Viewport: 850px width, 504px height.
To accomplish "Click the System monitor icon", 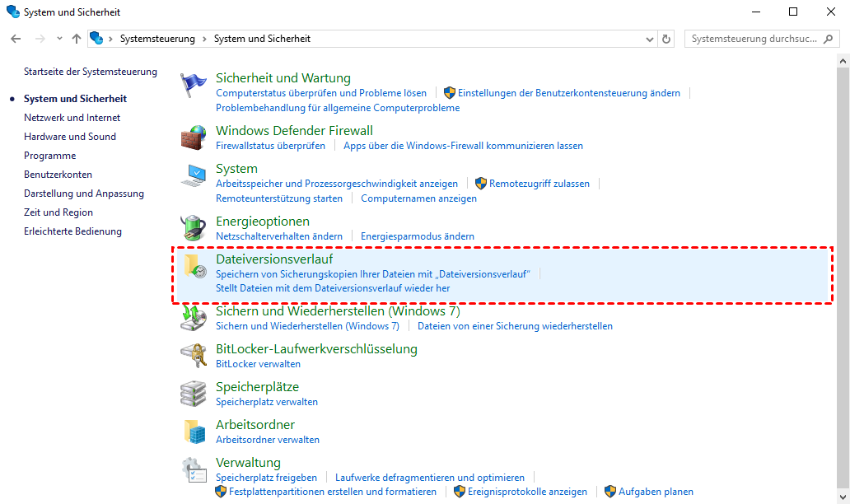I will 194,175.
